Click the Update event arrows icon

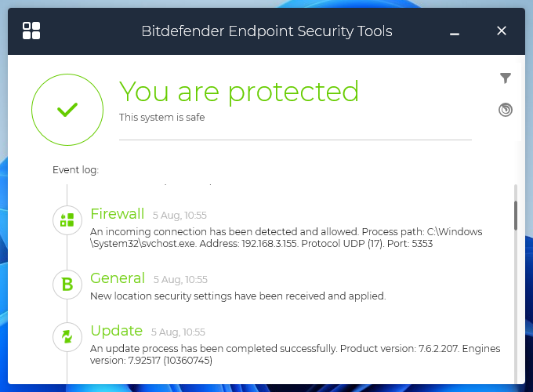point(67,337)
